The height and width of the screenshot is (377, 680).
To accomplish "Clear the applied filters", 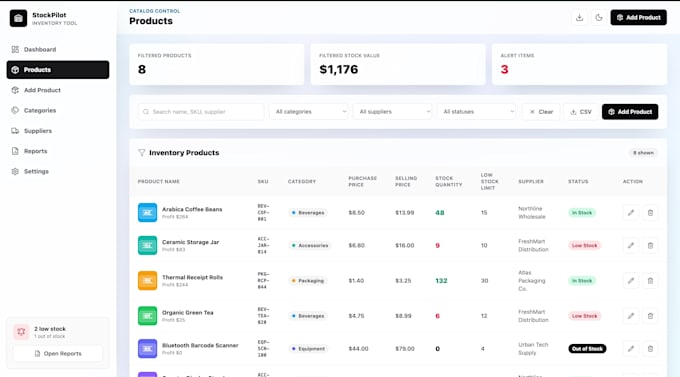I will (541, 112).
